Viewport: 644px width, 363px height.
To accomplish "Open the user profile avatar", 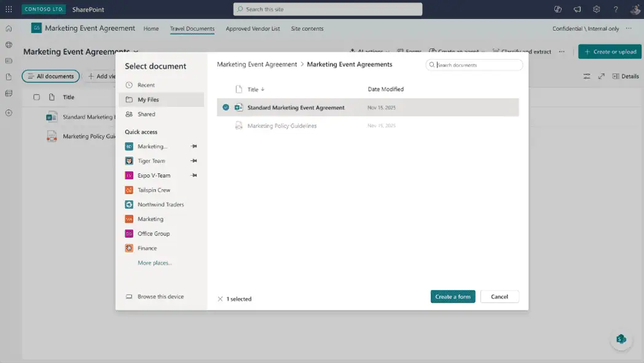I will pos(635,9).
